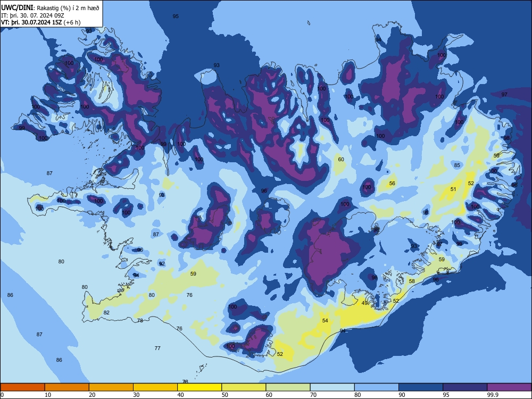The width and height of the screenshot is (532, 399).
Task: Click the legend label 40
Action: (180, 395)
